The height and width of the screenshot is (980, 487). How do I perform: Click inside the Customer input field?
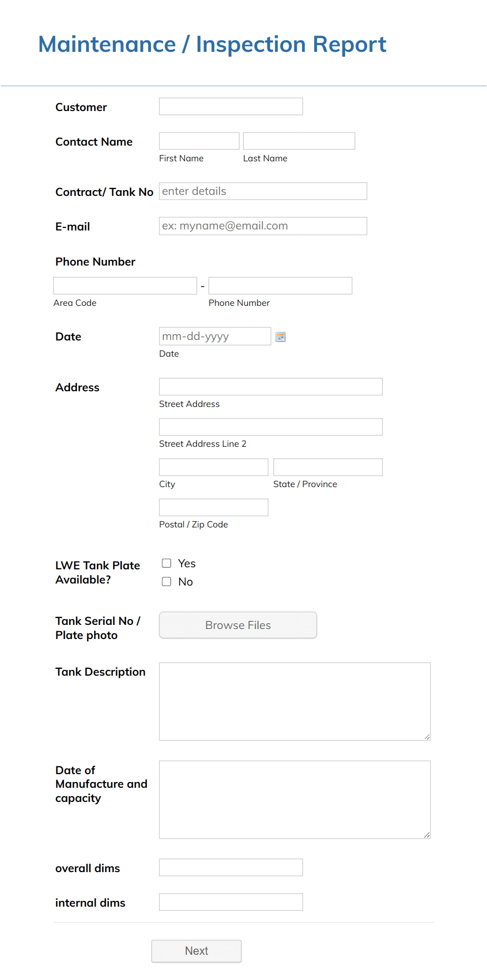(x=230, y=106)
